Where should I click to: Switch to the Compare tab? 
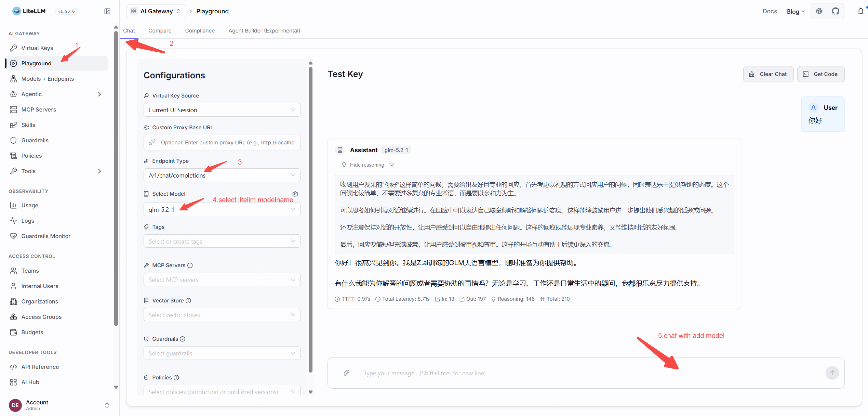160,31
